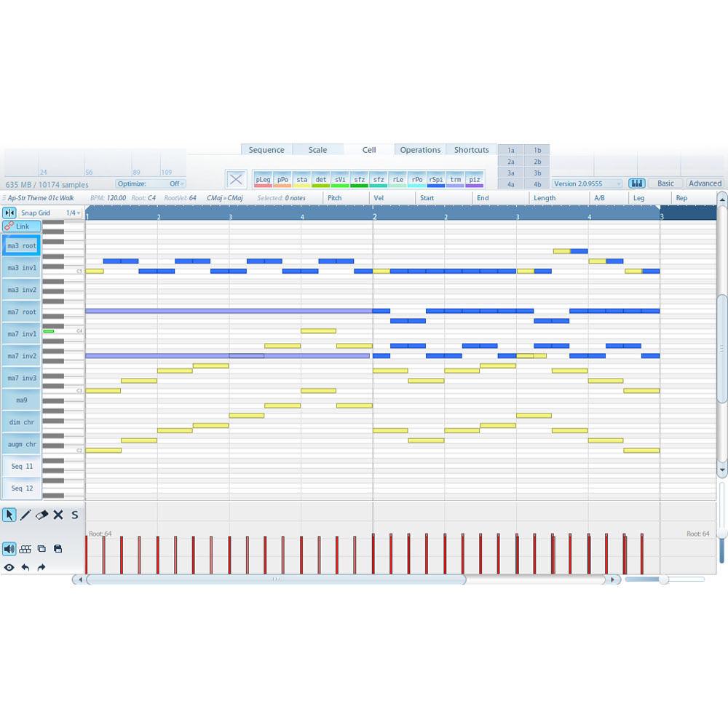Open the Scale tab
The height and width of the screenshot is (728, 728).
click(x=318, y=149)
